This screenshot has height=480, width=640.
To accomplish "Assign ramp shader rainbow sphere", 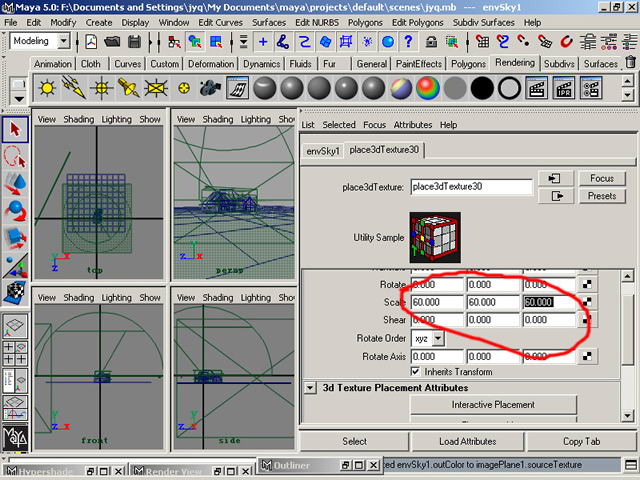I will tap(428, 88).
